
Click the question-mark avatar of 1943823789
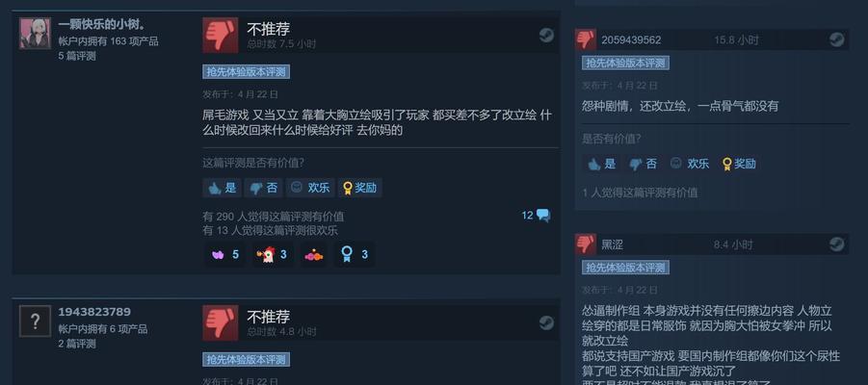tap(35, 321)
